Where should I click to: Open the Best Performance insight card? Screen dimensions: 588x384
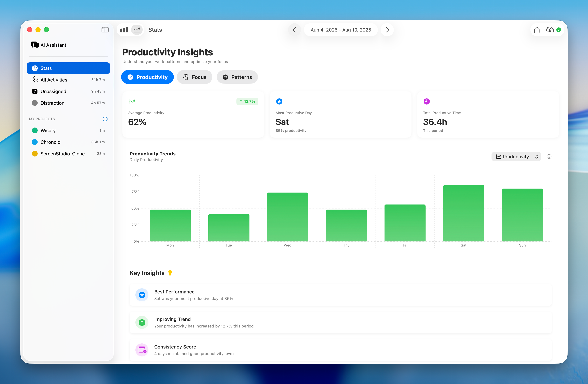point(341,295)
